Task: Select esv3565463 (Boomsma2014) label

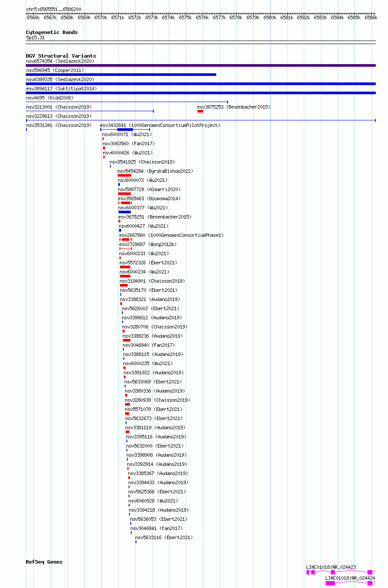Action: coord(150,199)
